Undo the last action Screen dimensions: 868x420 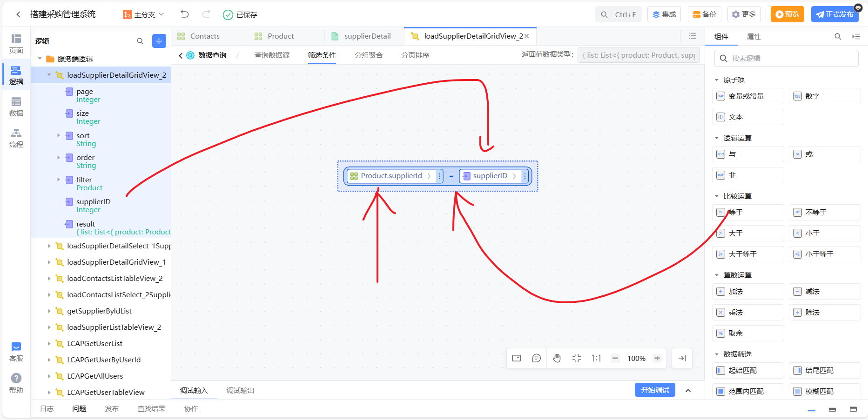click(x=185, y=14)
